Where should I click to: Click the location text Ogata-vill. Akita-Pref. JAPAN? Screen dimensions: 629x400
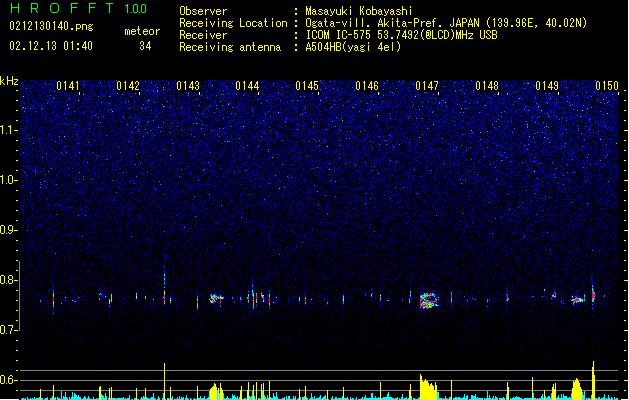coord(392,23)
